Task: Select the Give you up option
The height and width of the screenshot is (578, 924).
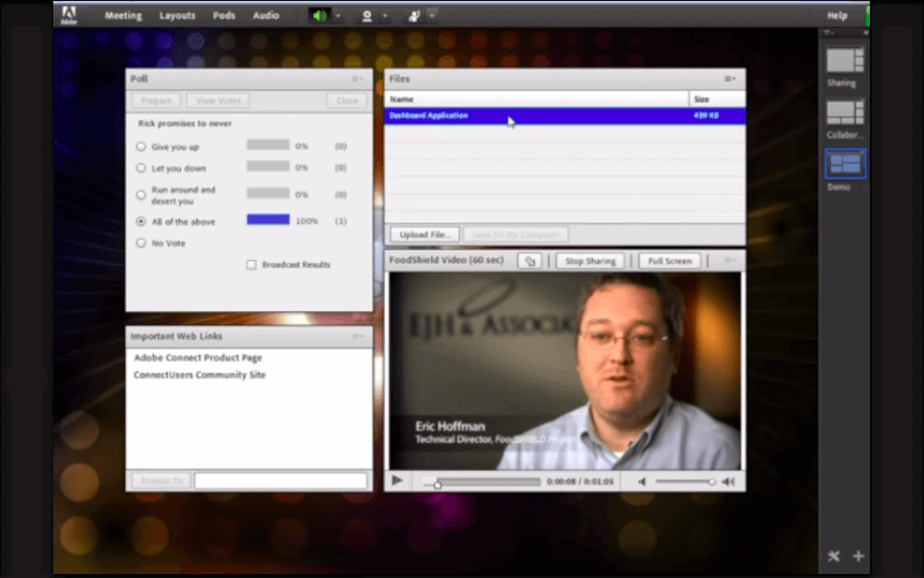Action: click(141, 146)
